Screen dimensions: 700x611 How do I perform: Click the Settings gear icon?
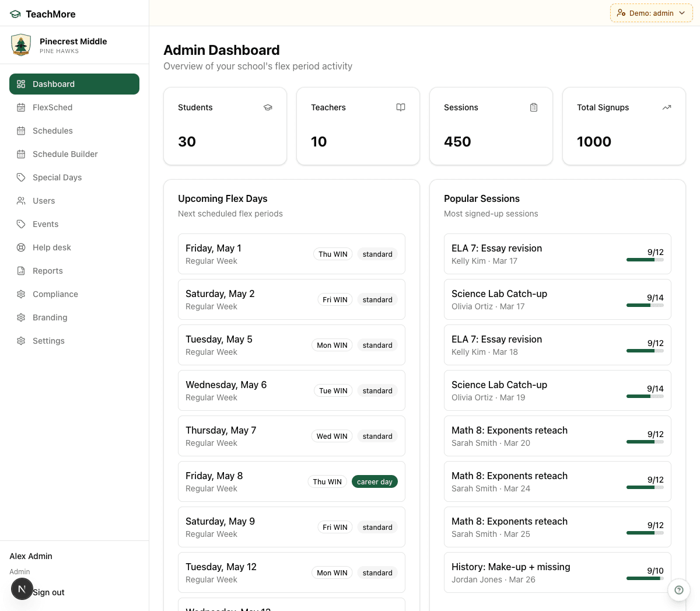(21, 341)
